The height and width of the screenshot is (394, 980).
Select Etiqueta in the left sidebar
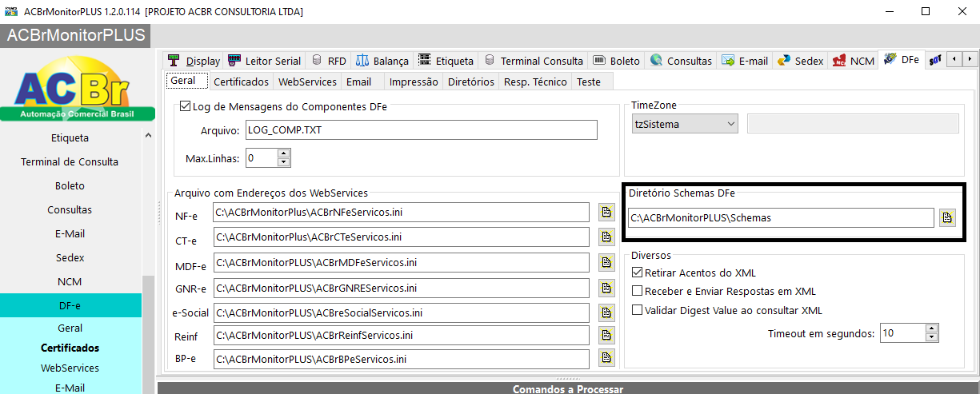point(70,137)
